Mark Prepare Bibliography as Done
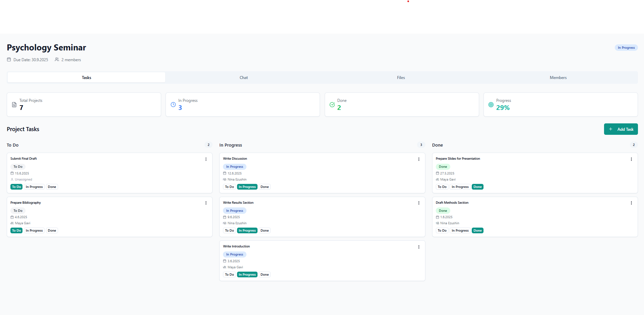 tap(52, 231)
